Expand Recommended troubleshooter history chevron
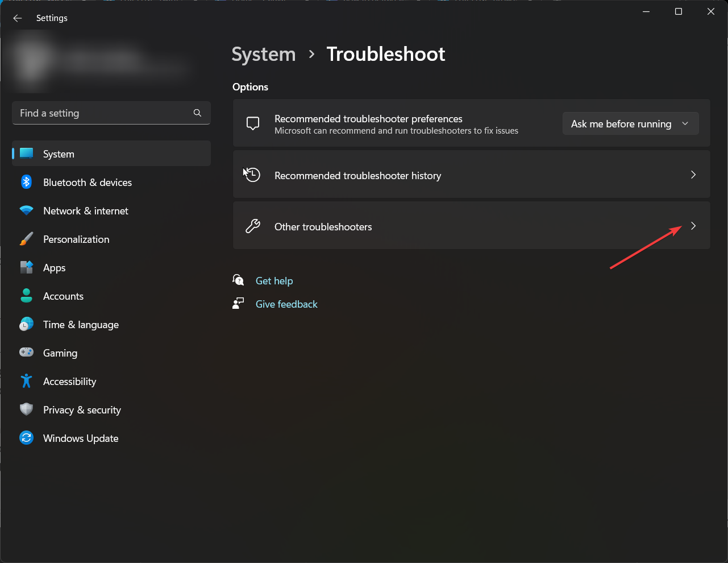728x563 pixels. click(x=693, y=175)
